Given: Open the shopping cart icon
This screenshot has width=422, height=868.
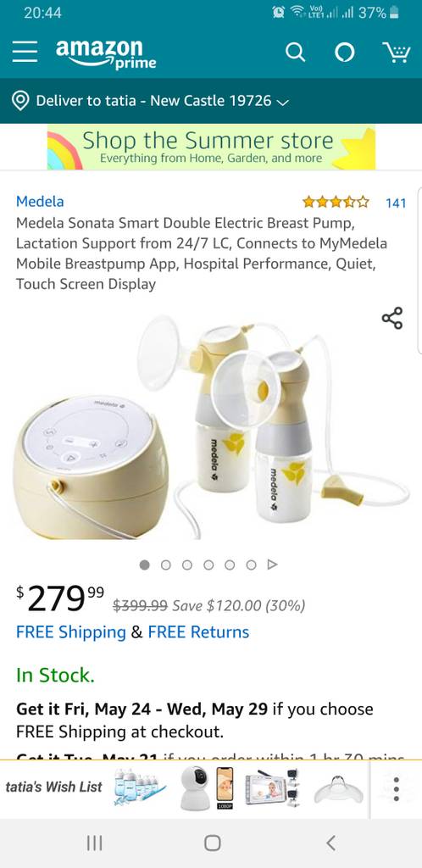Looking at the screenshot, I should tap(396, 53).
